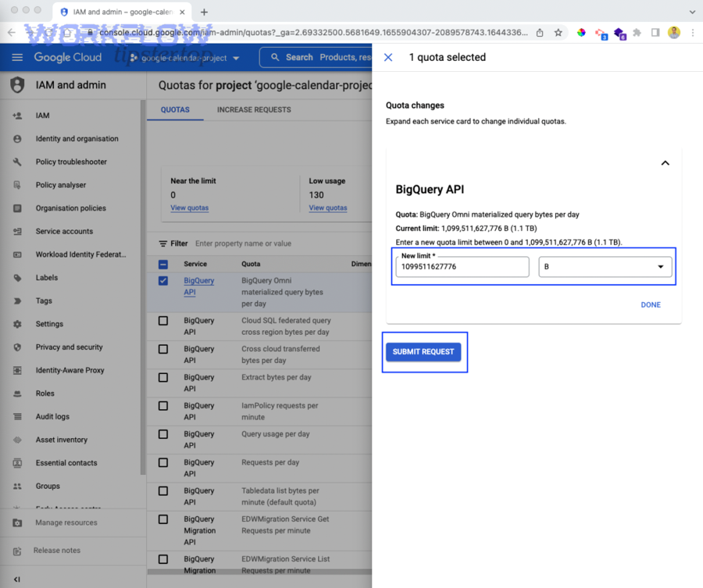Viewport: 703px width, 588px height.
Task: Open the Chrome extensions puzzle icon
Action: (637, 33)
